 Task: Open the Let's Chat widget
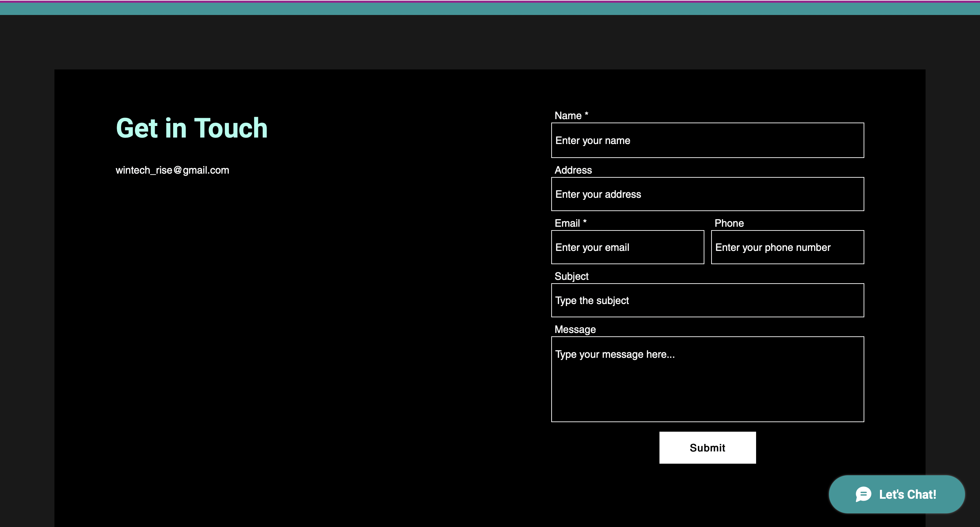click(907, 494)
